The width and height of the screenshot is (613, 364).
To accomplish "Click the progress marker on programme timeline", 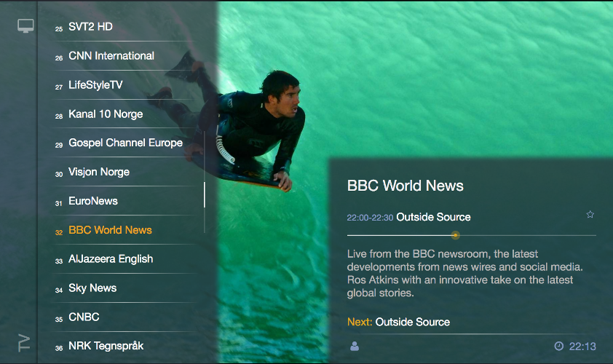I will 456,235.
